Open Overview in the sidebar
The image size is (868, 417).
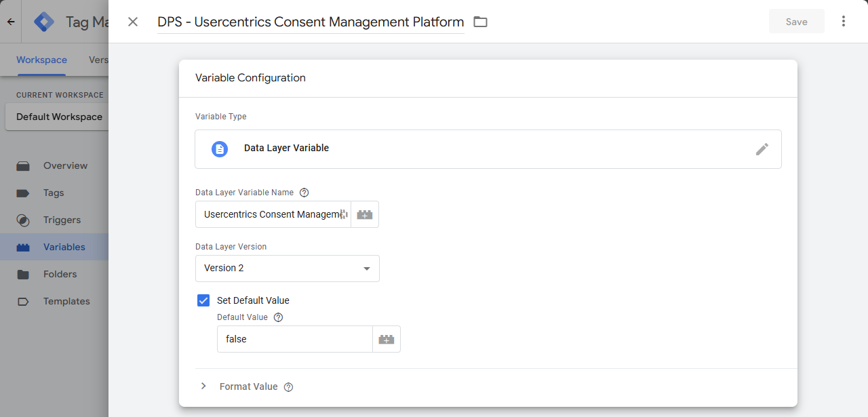[x=54, y=165]
